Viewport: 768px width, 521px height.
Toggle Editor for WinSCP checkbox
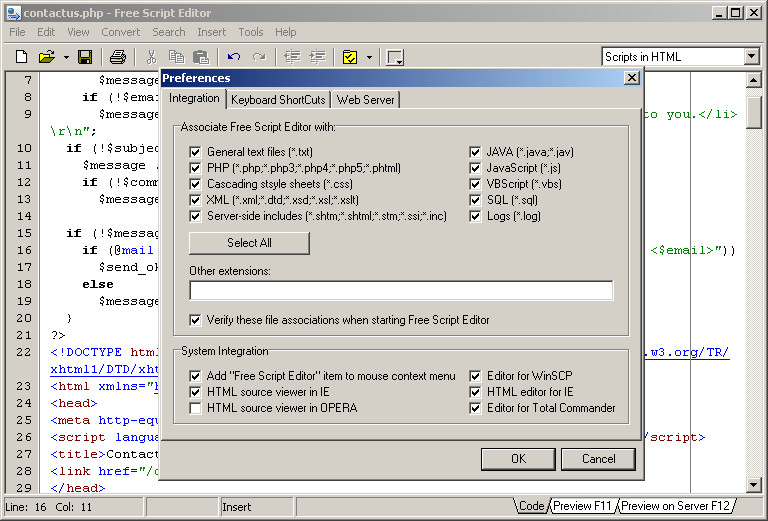click(475, 376)
